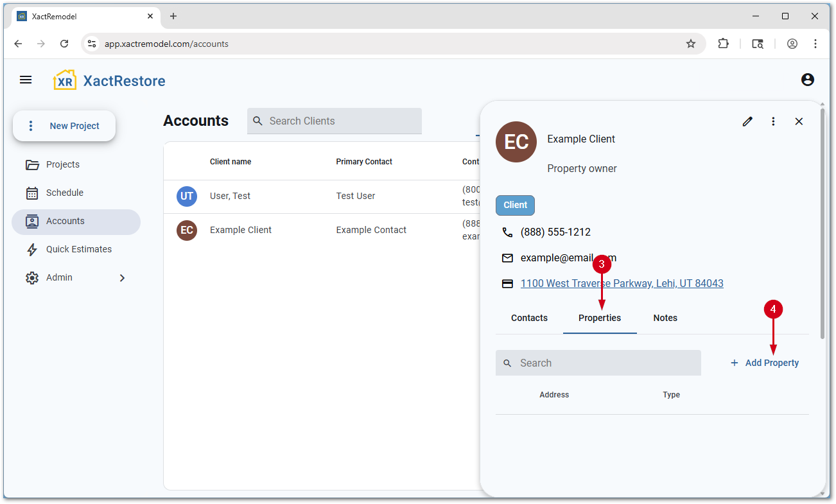Open a new browser tab
Image resolution: width=836 pixels, height=504 pixels.
(173, 16)
